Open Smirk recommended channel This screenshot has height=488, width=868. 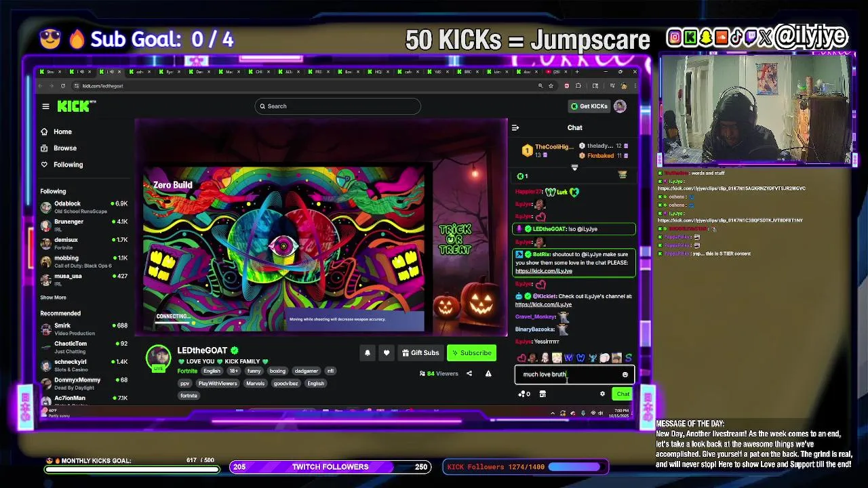click(x=83, y=329)
